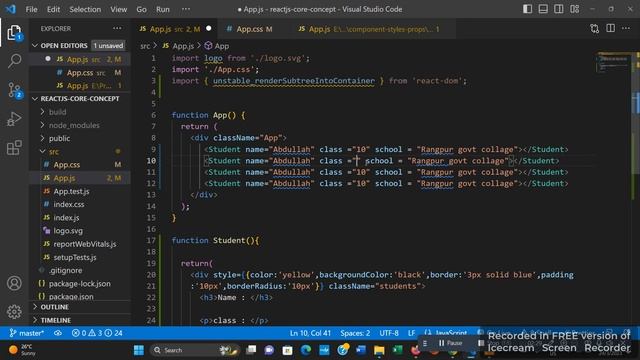This screenshot has height=360, width=640.
Task: Open Run and Debug view
Action: (14, 119)
